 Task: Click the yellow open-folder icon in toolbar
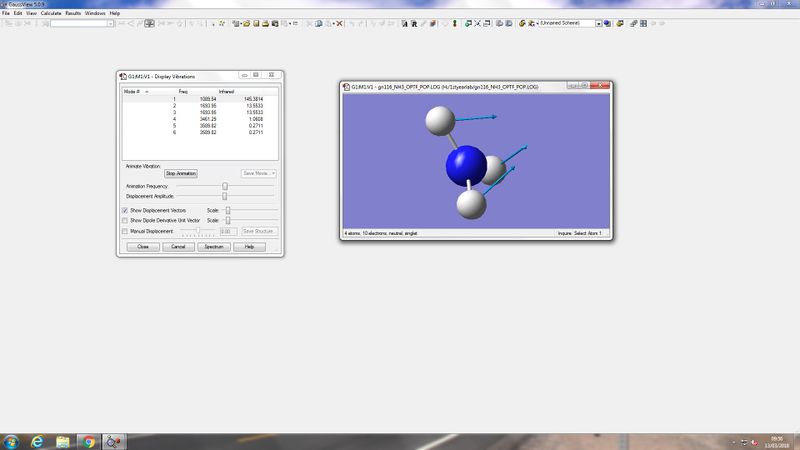(x=246, y=23)
